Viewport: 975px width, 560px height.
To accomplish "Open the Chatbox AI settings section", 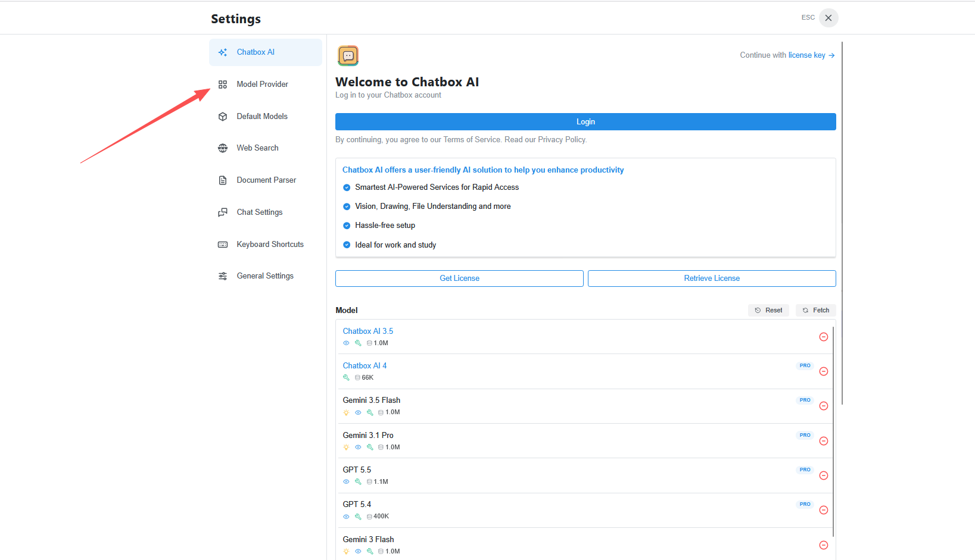I will tap(265, 52).
